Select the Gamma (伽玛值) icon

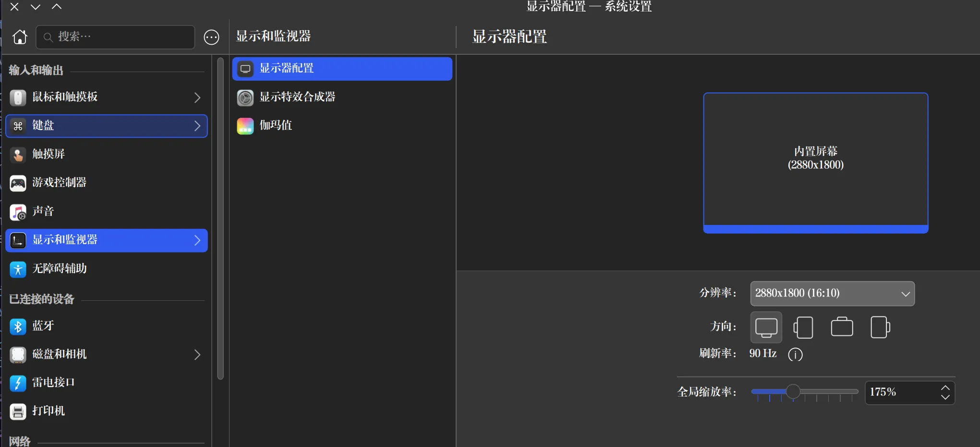(x=245, y=126)
